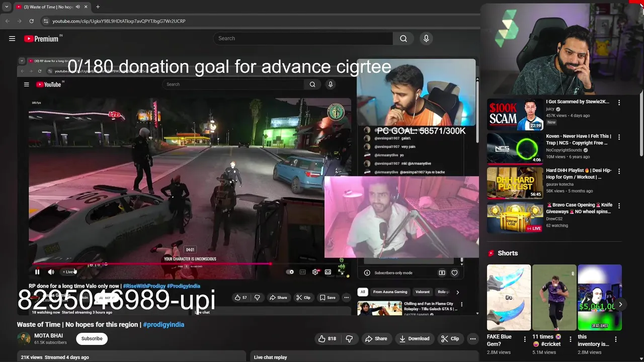Image resolution: width=644 pixels, height=362 pixels.
Task: Dislike the Waste of Time video
Action: coord(349,338)
